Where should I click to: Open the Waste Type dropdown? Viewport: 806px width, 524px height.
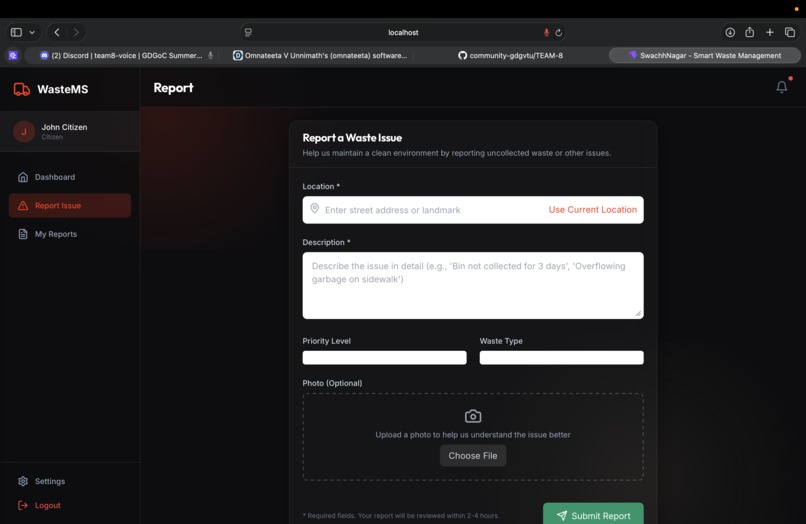click(561, 358)
